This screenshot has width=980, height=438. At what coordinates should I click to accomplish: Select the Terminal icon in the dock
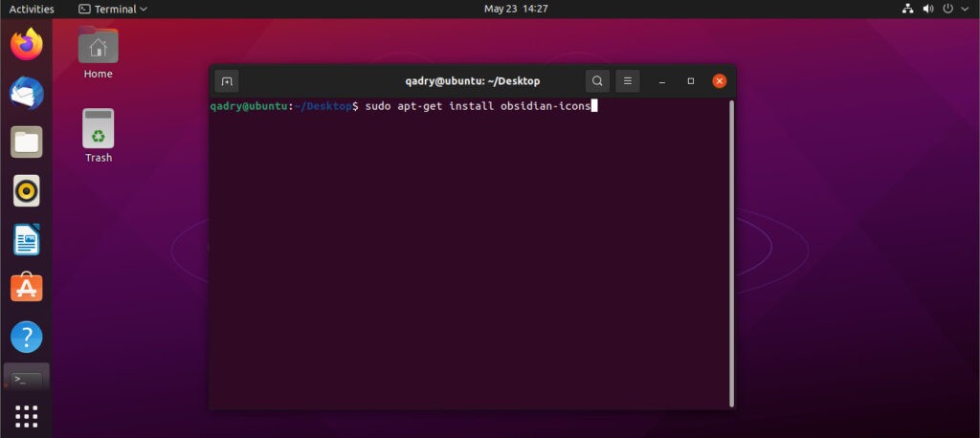[27, 378]
